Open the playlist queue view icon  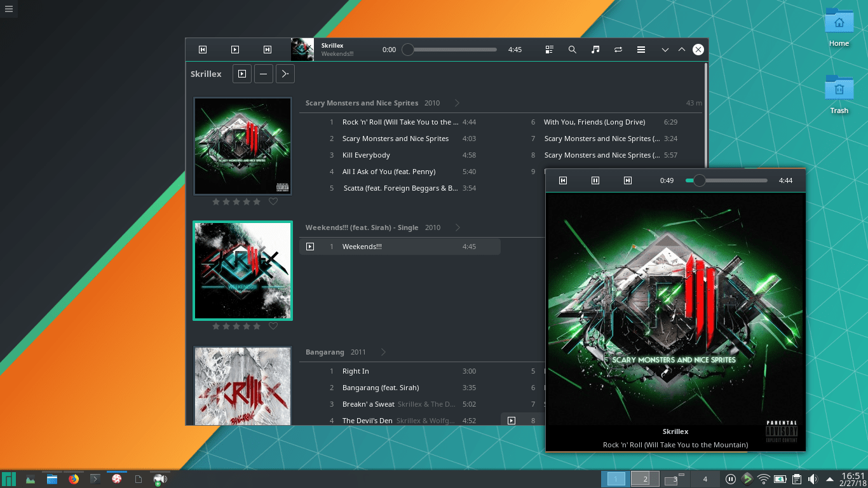(x=550, y=50)
